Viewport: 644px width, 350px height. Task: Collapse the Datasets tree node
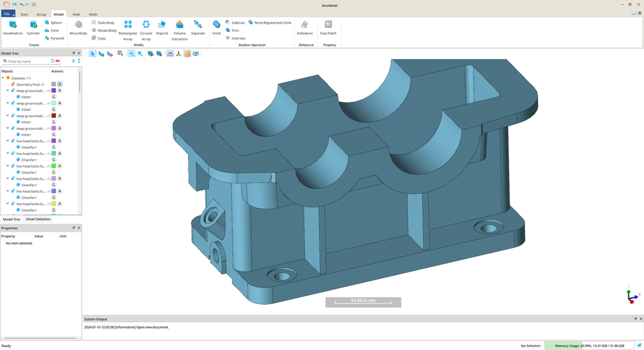point(3,78)
